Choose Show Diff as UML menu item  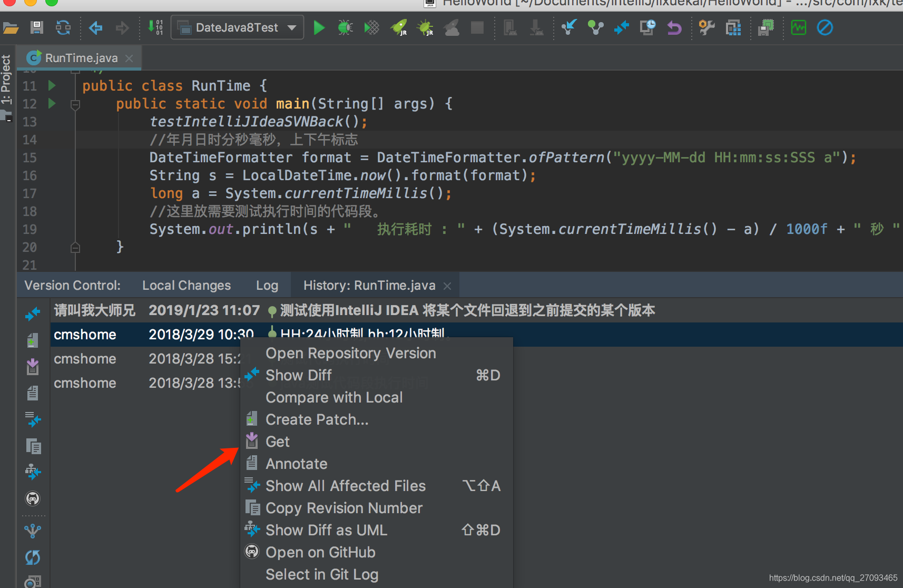click(x=376, y=530)
